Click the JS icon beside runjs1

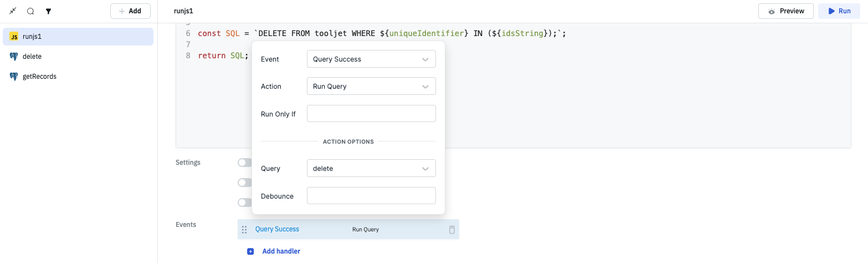coord(14,37)
